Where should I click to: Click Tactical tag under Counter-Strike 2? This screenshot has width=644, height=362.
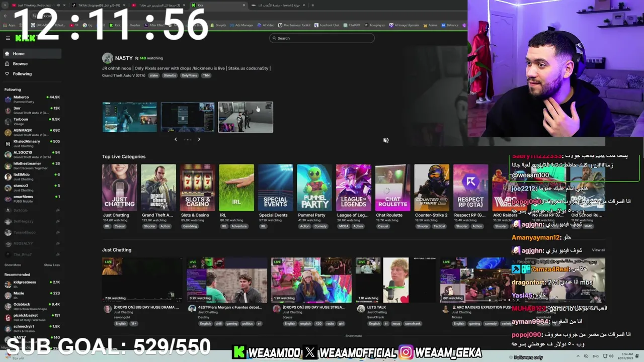coord(439,226)
